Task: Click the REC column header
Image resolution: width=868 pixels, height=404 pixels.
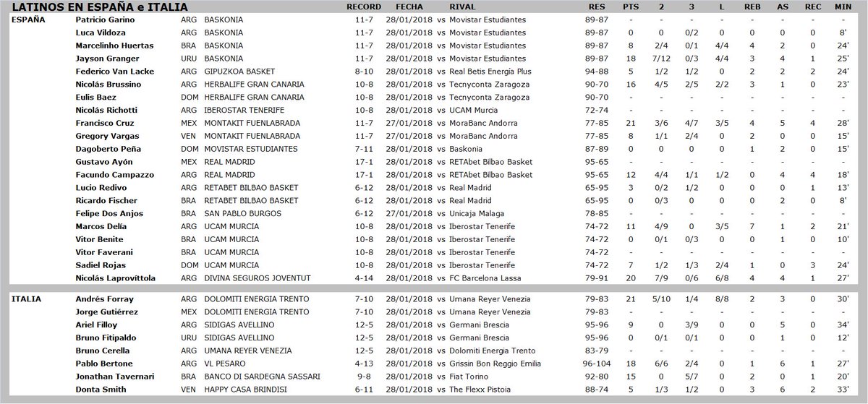Action: tap(813, 7)
